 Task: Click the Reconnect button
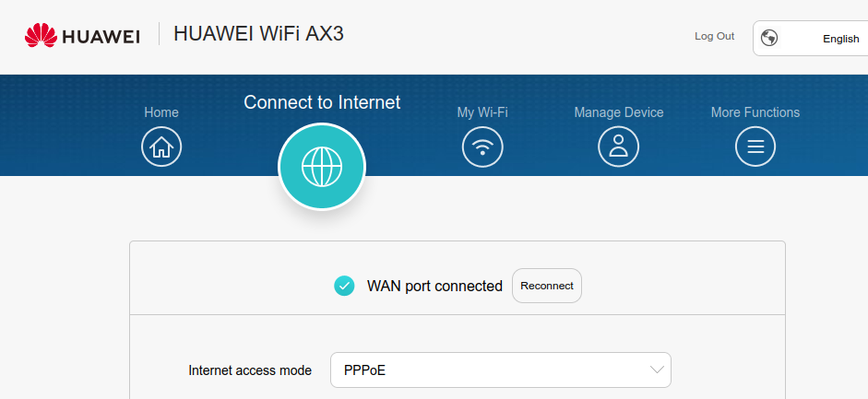coord(547,286)
